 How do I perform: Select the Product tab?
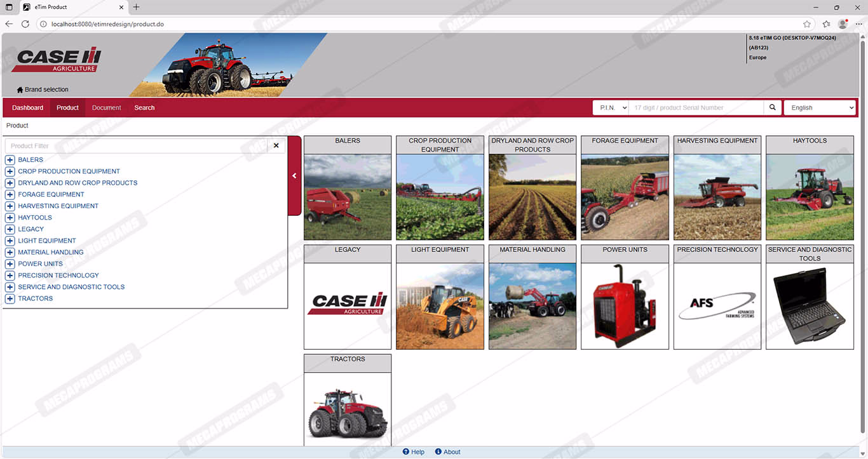tap(67, 108)
